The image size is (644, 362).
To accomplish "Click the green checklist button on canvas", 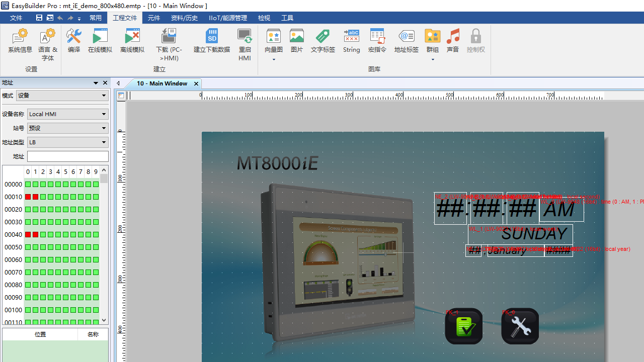I will pos(463,326).
